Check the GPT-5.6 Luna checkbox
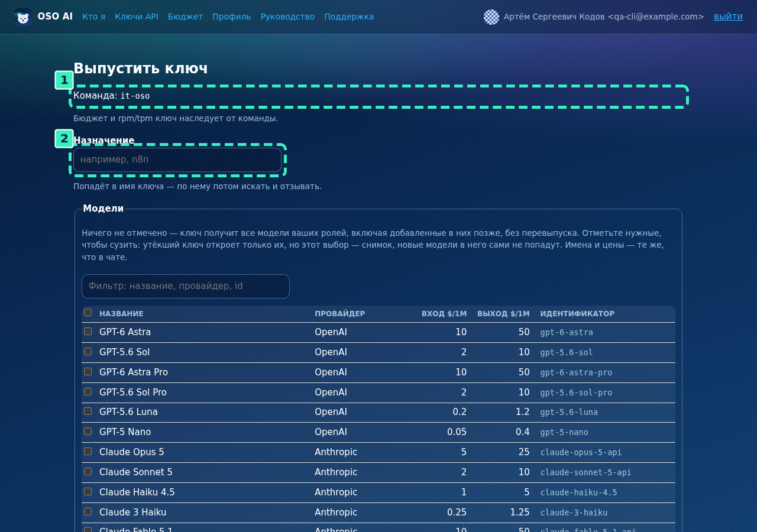The width and height of the screenshot is (757, 532). point(88,411)
